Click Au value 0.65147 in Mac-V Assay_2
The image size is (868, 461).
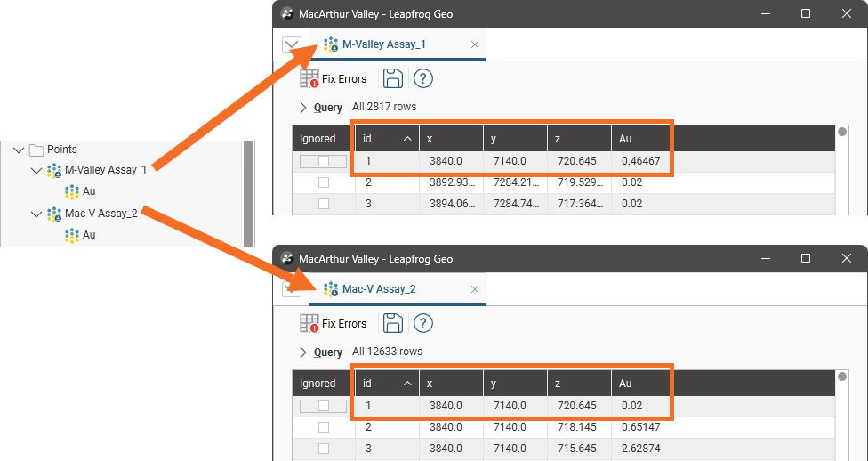point(640,428)
